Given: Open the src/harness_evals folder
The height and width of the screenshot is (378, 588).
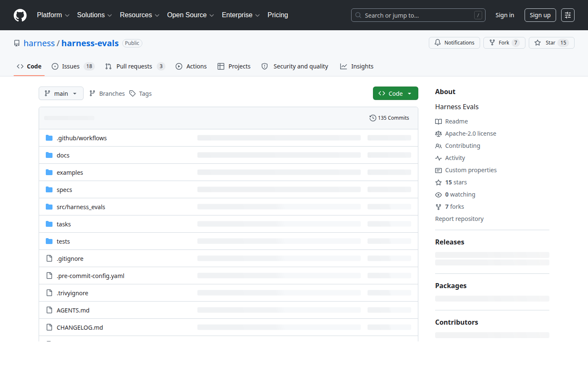Looking at the screenshot, I should tap(81, 207).
